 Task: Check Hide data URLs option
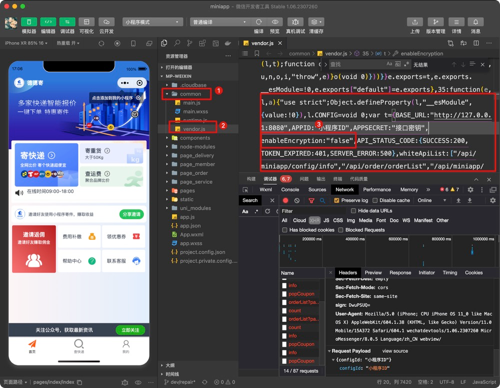tap(353, 211)
